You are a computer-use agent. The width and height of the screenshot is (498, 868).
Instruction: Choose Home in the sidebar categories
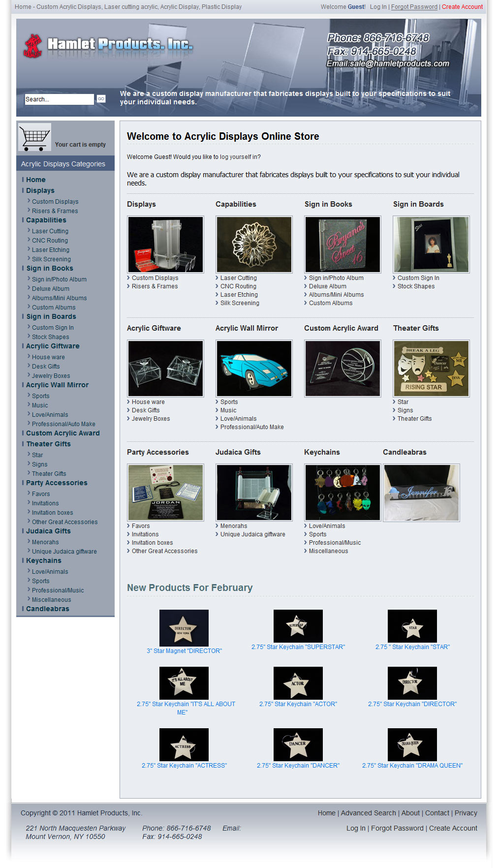(36, 180)
